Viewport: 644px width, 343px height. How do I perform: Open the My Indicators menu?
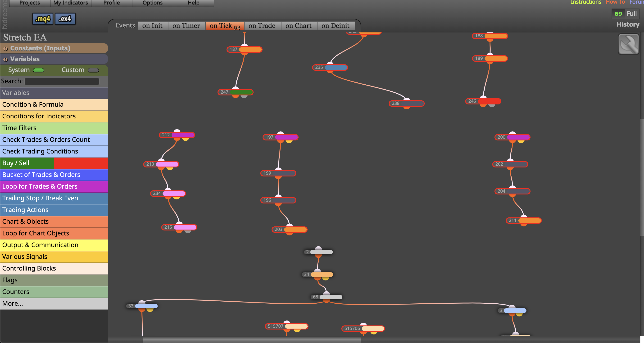point(71,3)
